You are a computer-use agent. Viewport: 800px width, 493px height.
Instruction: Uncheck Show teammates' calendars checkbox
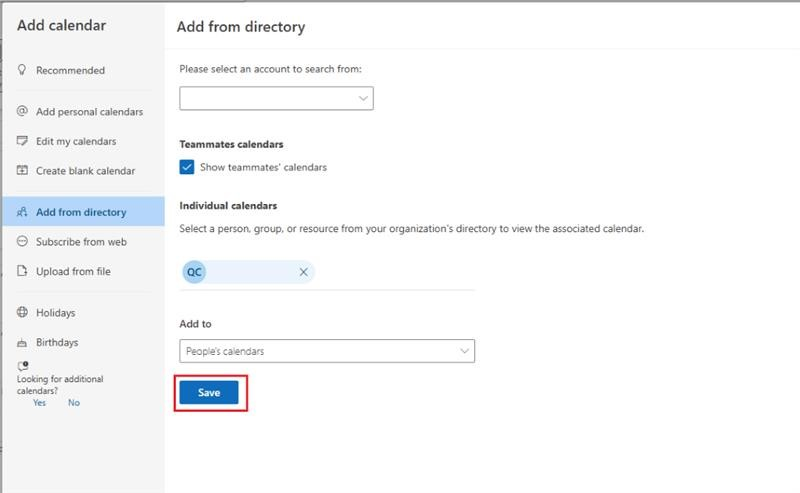(x=187, y=167)
